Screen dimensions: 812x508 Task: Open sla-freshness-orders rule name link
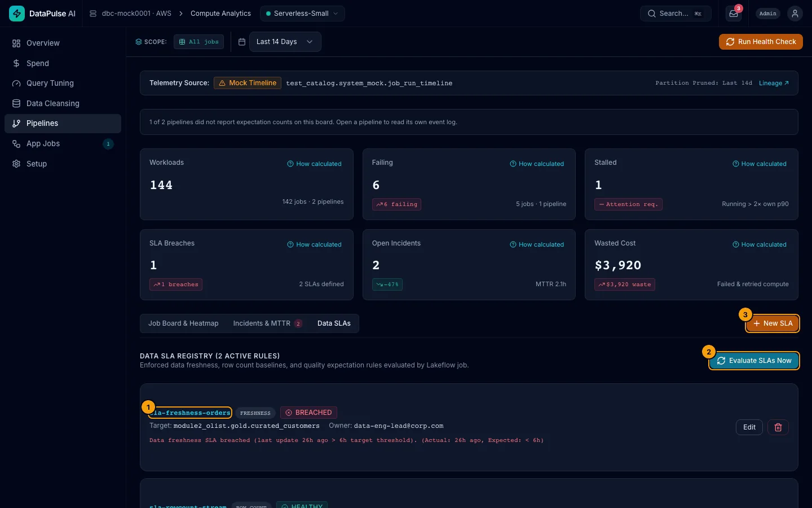coord(191,413)
